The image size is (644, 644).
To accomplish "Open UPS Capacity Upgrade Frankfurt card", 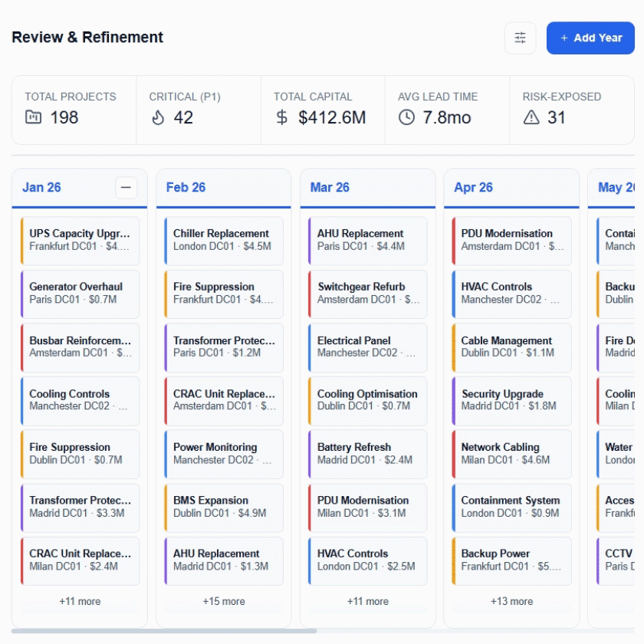I will [x=80, y=240].
